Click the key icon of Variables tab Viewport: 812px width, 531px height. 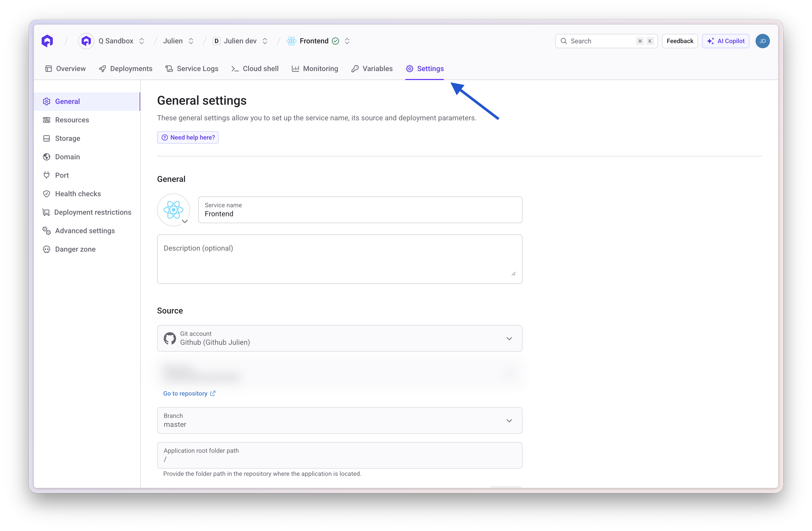pos(355,68)
